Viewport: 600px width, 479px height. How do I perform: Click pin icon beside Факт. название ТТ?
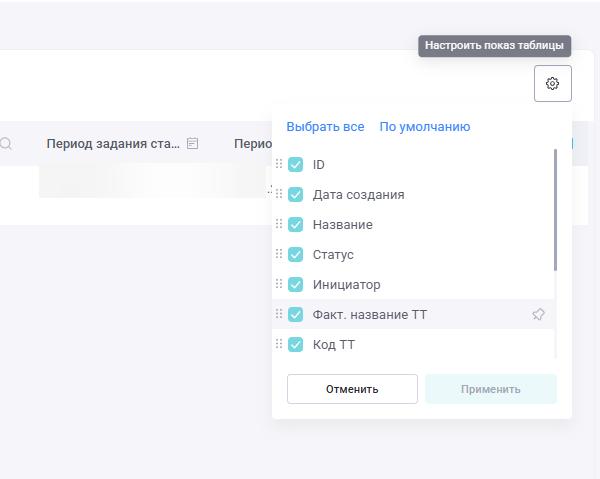[538, 314]
